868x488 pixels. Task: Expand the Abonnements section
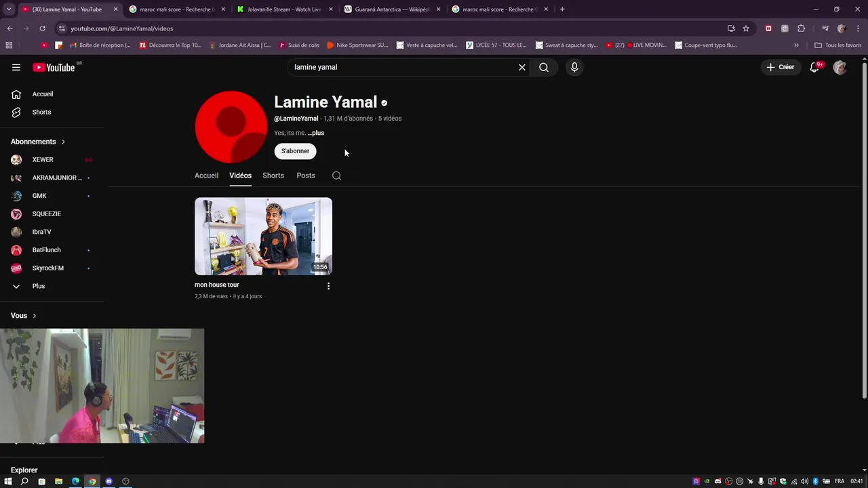coord(38,142)
